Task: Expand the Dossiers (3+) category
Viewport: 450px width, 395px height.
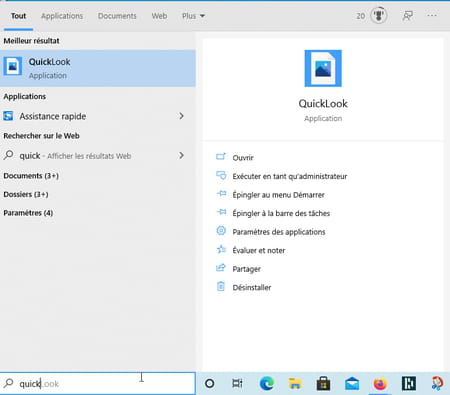Action: 26,194
